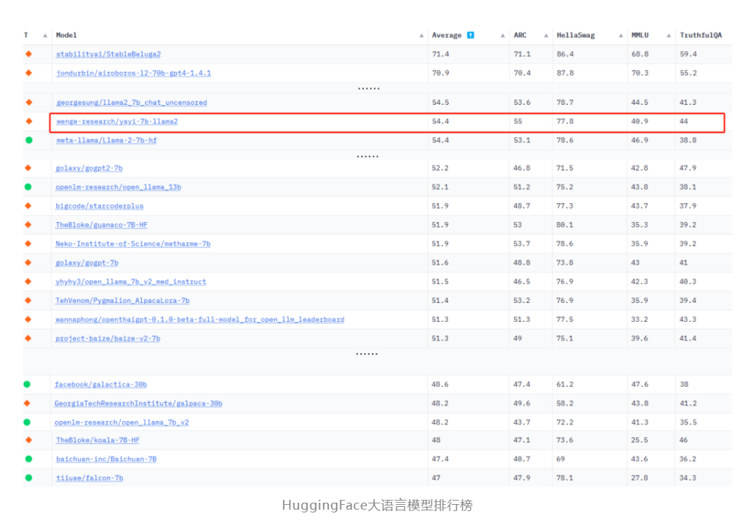
Task: Click the green circle next to facebook/galactica-30b
Action: click(27, 385)
